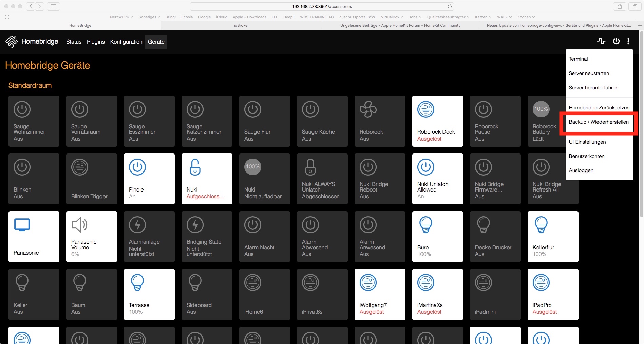Click the Roborock fan icon
The width and height of the screenshot is (644, 344).
pyautogui.click(x=368, y=109)
